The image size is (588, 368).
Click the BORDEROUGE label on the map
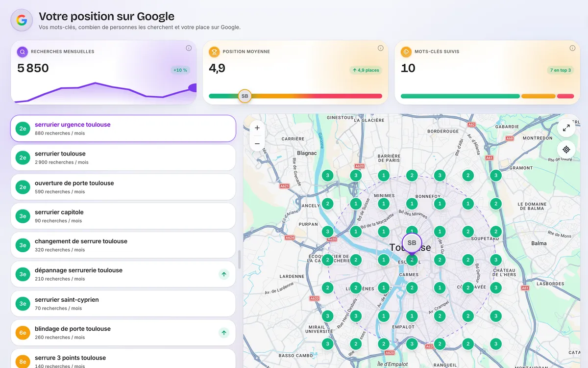(443, 131)
